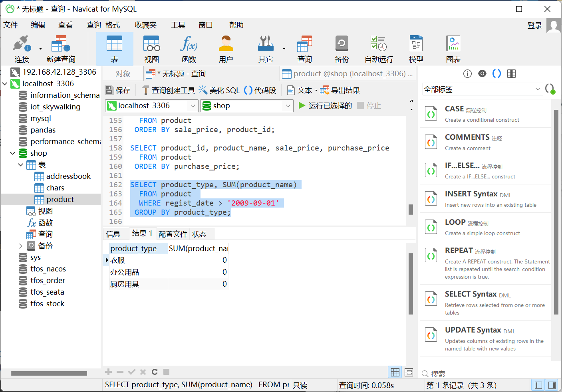The width and height of the screenshot is (562, 392).
Task: Click the user avatar icon
Action: [554, 25]
